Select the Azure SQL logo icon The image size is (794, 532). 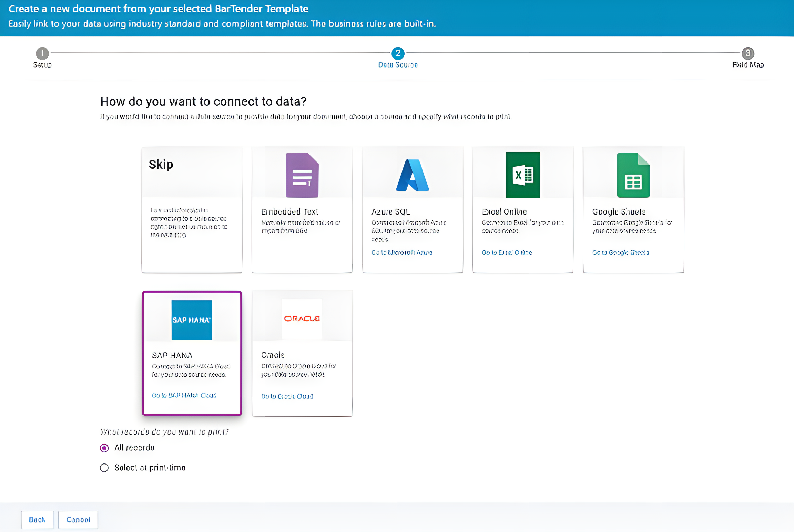412,175
